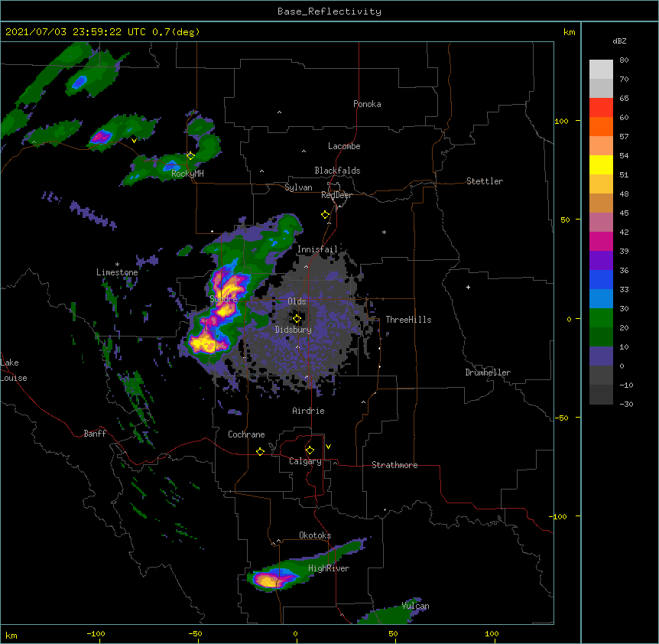
Task: Click the 65 value on dBZ legend
Action: tap(624, 99)
